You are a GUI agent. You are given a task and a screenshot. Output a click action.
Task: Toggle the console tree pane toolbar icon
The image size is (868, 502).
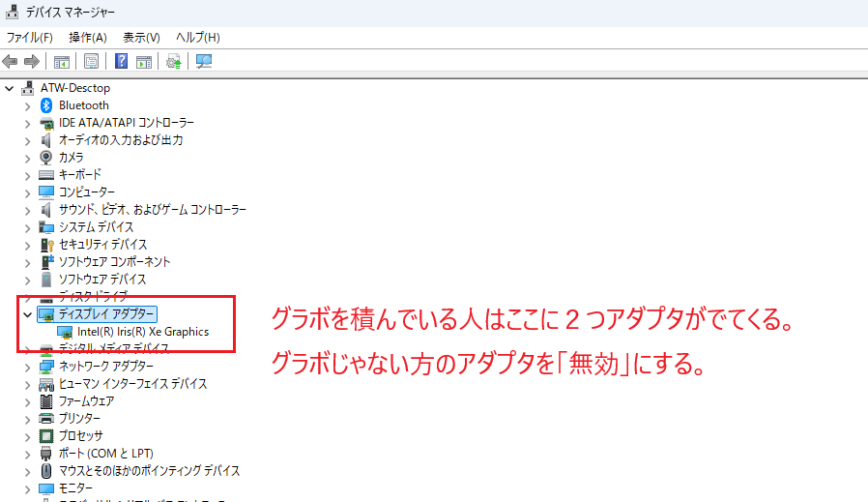tap(62, 61)
